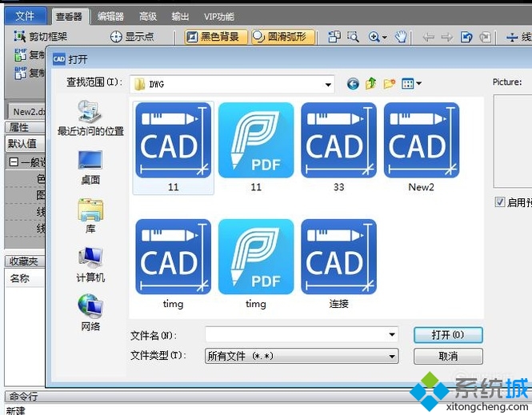Select the PDF file named timg
The image size is (532, 415).
[256, 265]
